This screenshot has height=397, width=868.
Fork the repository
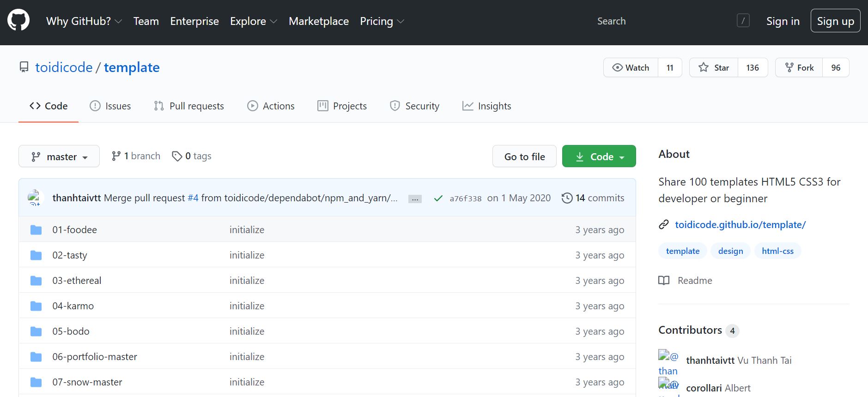coord(799,67)
